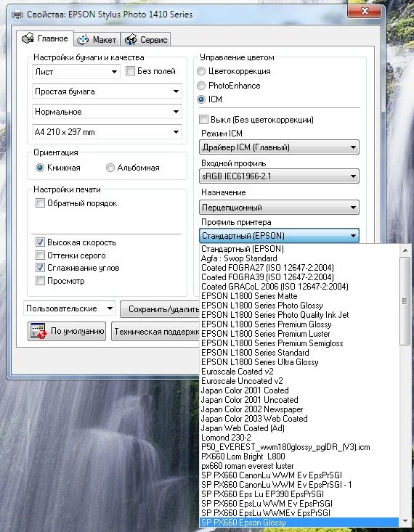Open the Простая бумага paper type dropdown
This screenshot has height=532, width=414.
click(107, 91)
